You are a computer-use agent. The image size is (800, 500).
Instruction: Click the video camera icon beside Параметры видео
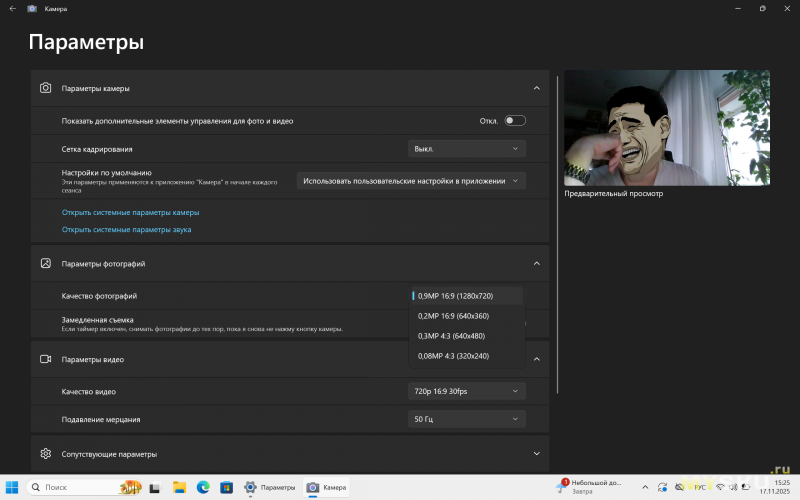[45, 359]
